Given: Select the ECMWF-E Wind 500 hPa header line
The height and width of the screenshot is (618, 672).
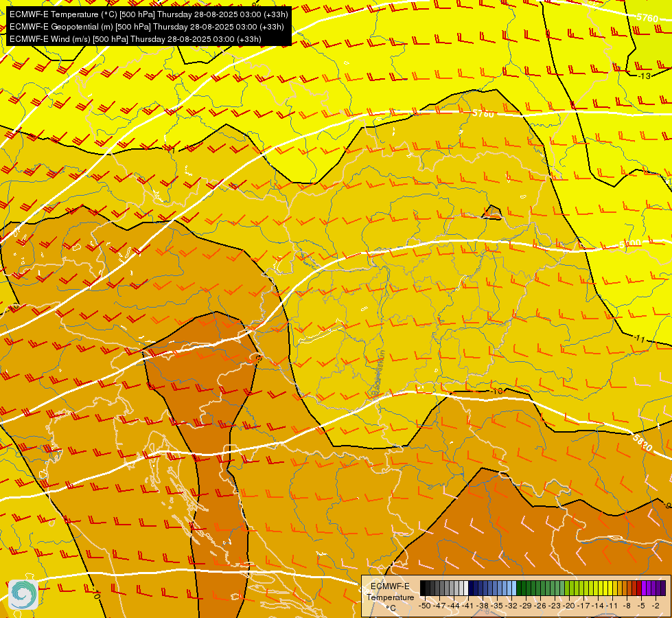Looking at the screenshot, I should coord(135,39).
